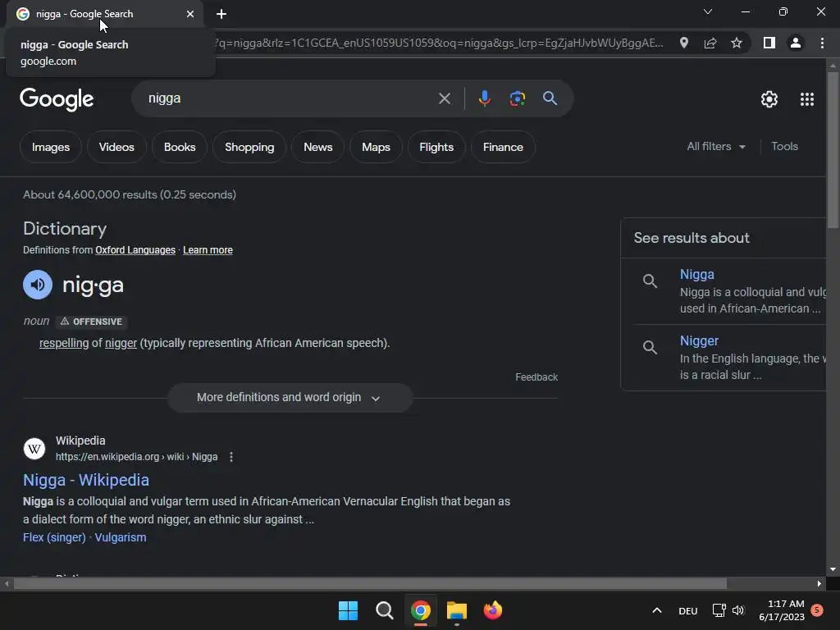Click the browser address bar URL
This screenshot has height=630, width=840.
pyautogui.click(x=440, y=43)
